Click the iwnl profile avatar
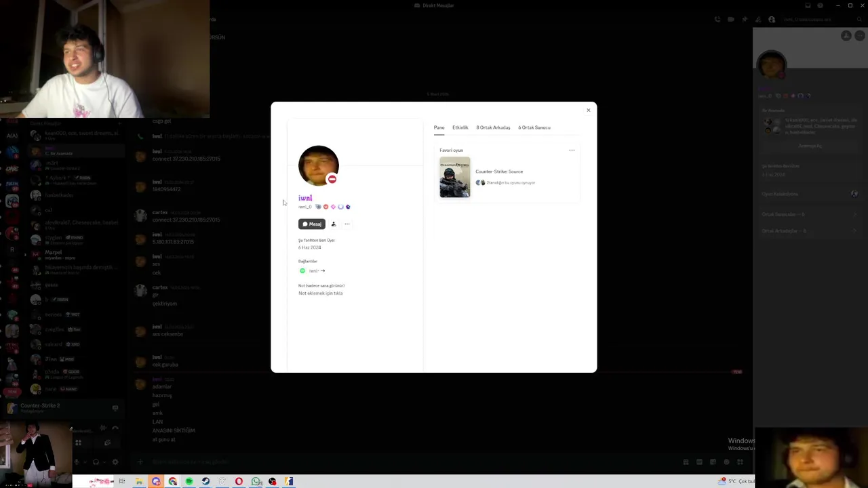Viewport: 868px width, 488px height. [x=318, y=165]
